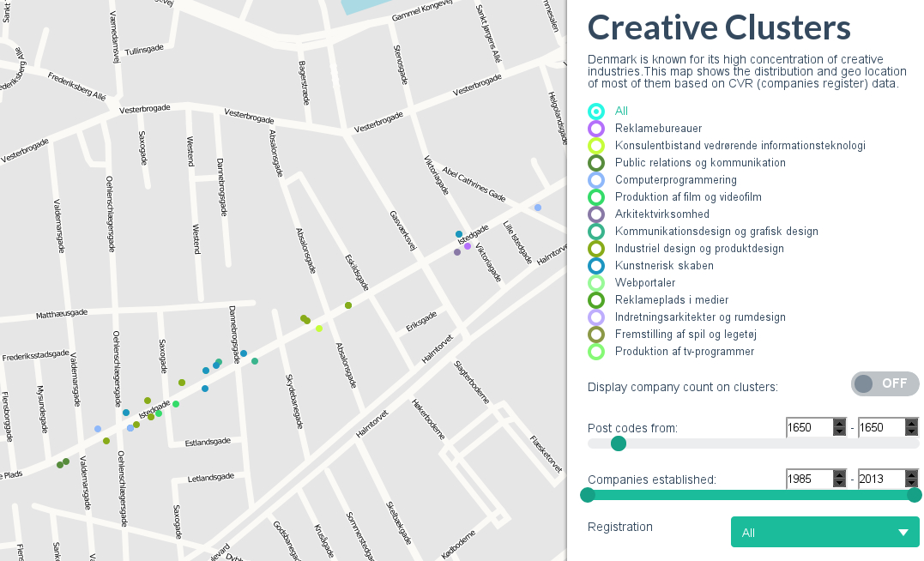Viewport: 924px width, 561px height.
Task: Select the Kunstnerisk skaben circle icon
Action: click(596, 266)
